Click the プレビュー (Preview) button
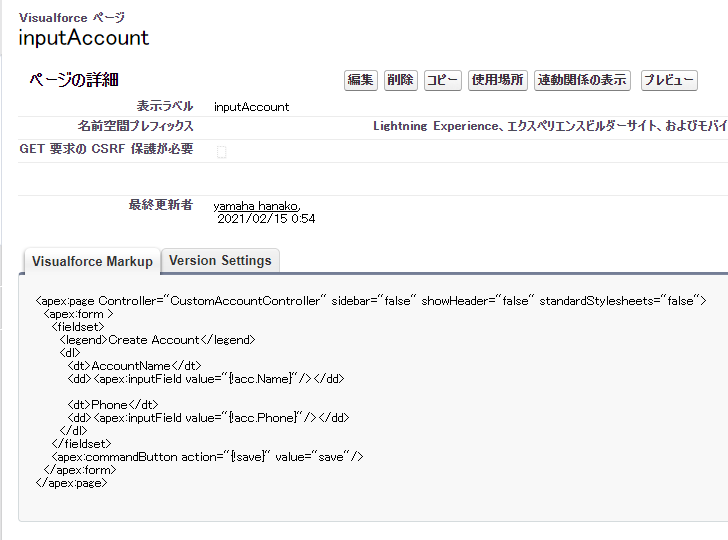The image size is (728, 540). pos(669,80)
